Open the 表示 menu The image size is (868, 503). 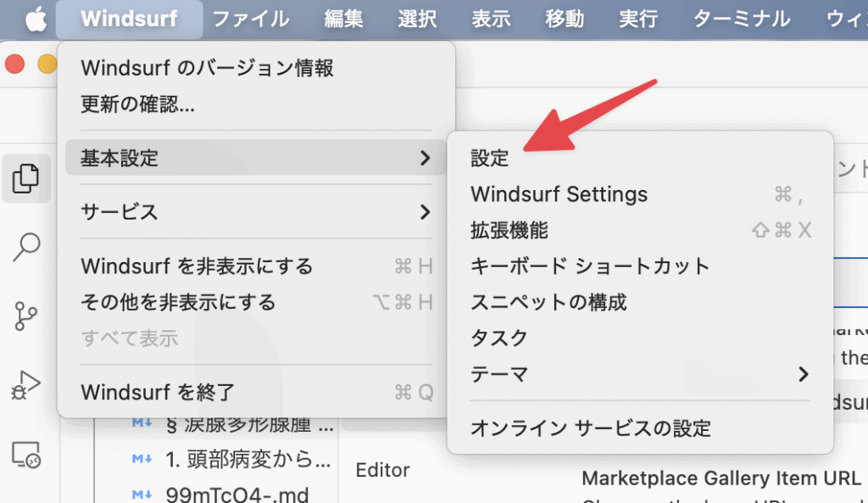tap(491, 20)
